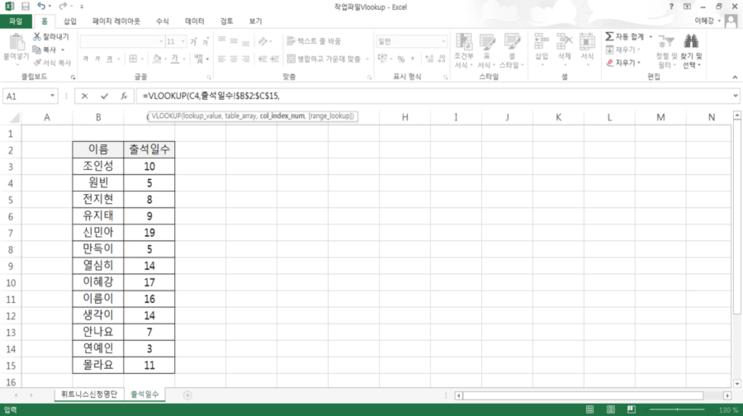Expand the formula bar chevron
This screenshot has height=416, width=743.
click(x=735, y=96)
